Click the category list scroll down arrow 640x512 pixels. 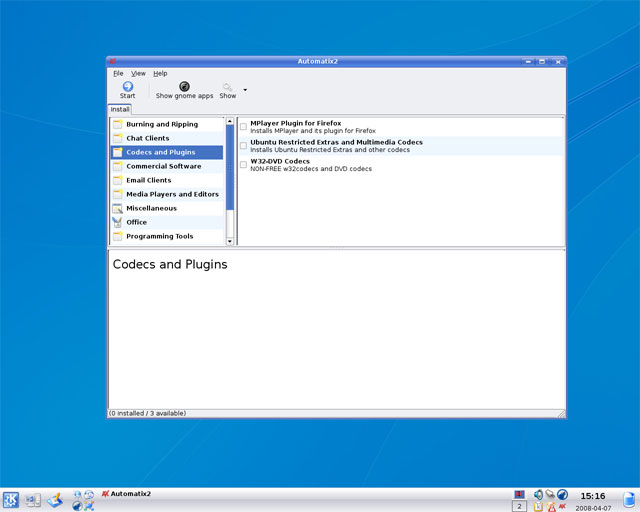click(230, 241)
